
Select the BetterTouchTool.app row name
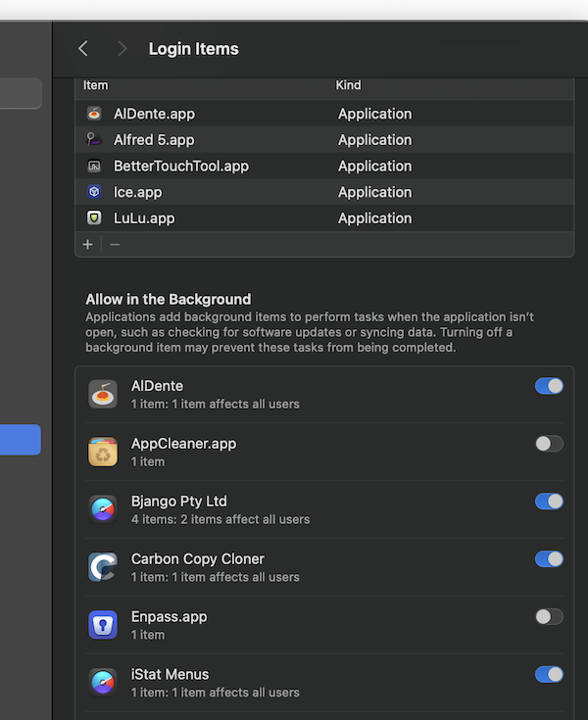click(x=181, y=167)
